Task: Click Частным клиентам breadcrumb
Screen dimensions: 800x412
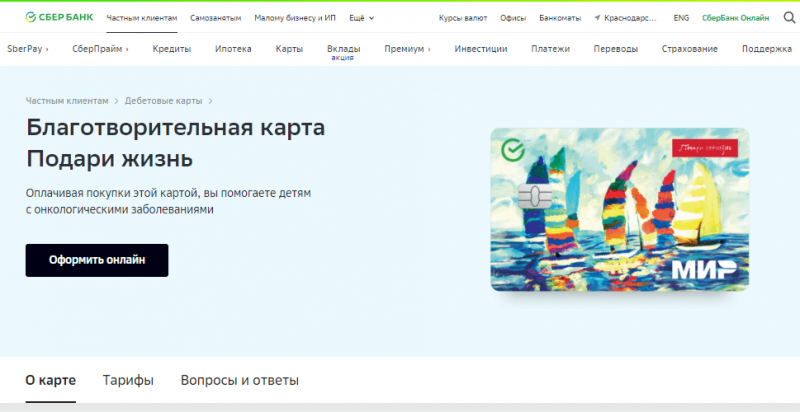Action: click(x=67, y=101)
